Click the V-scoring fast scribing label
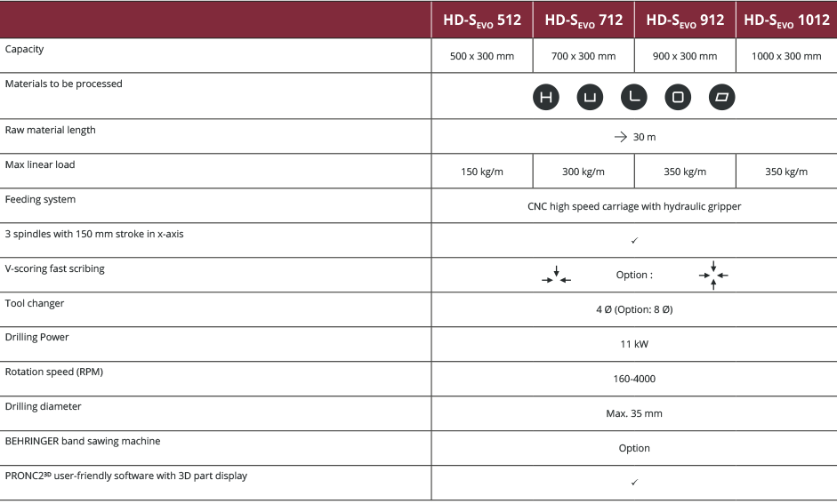The width and height of the screenshot is (837, 504). [54, 268]
